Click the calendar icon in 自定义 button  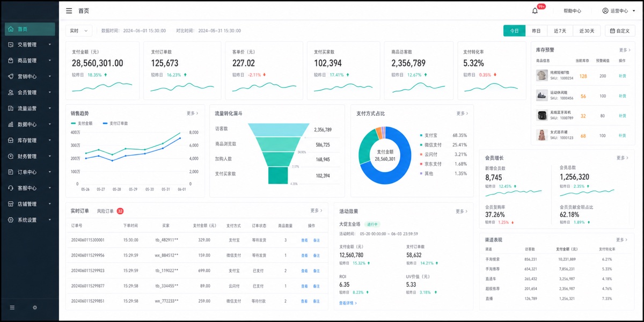click(612, 31)
